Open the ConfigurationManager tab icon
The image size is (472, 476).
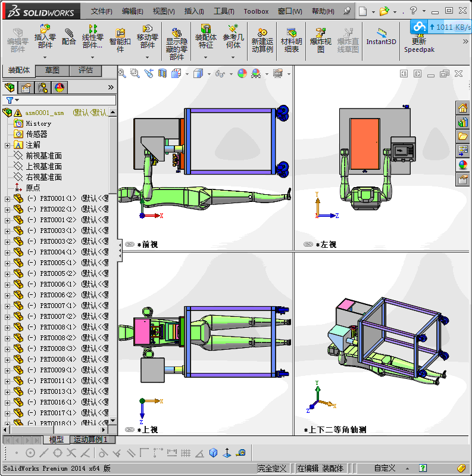pyautogui.click(x=43, y=88)
